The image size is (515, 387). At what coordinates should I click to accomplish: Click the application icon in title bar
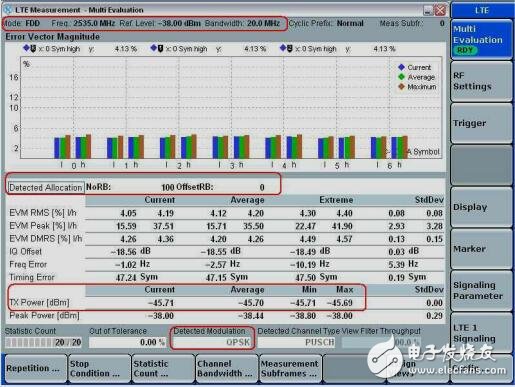pyautogui.click(x=8, y=10)
